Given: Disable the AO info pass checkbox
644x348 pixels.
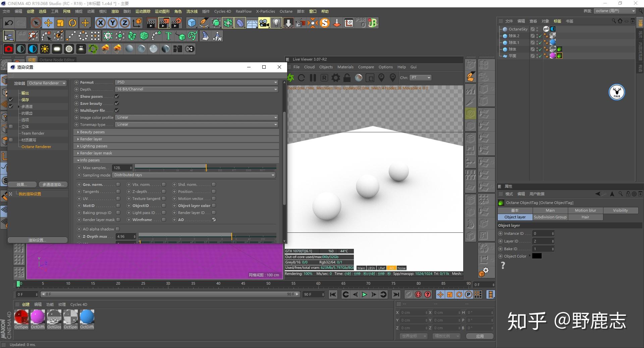Looking at the screenshot, I should [x=214, y=220].
